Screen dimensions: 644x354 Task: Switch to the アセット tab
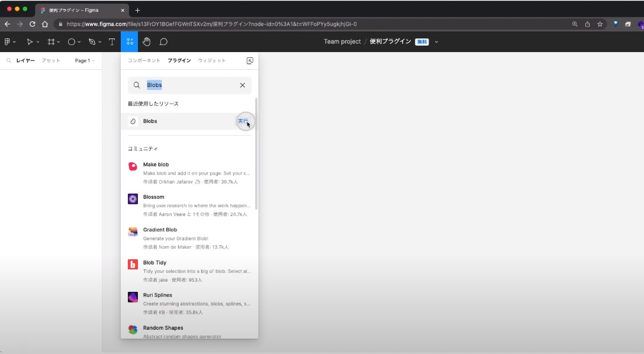coord(51,60)
